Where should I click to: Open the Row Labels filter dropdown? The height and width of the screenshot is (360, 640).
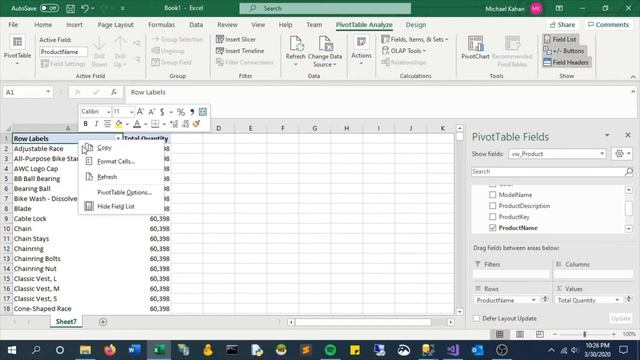tap(118, 139)
